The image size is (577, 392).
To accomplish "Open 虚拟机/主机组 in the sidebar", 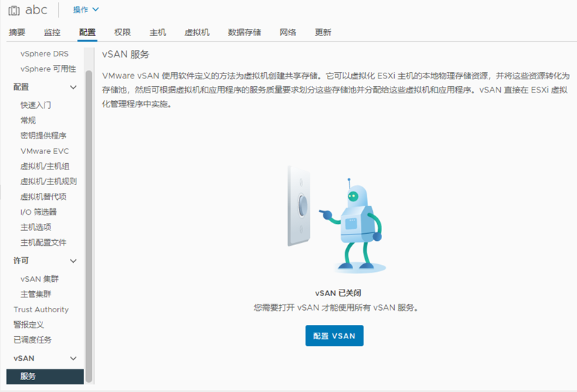I will click(45, 166).
